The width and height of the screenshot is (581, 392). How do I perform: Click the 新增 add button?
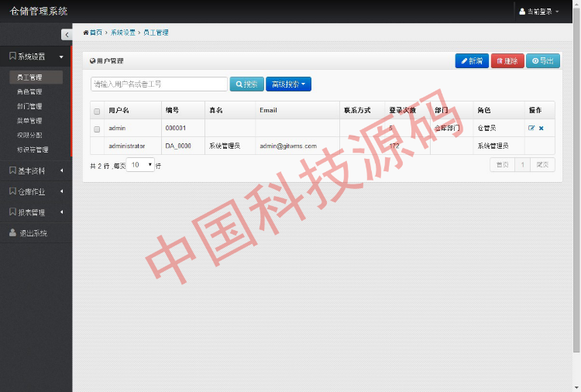[472, 60]
